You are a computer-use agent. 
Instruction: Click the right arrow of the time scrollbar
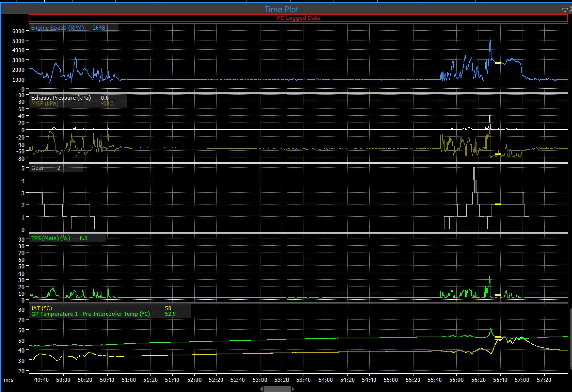pos(293,389)
